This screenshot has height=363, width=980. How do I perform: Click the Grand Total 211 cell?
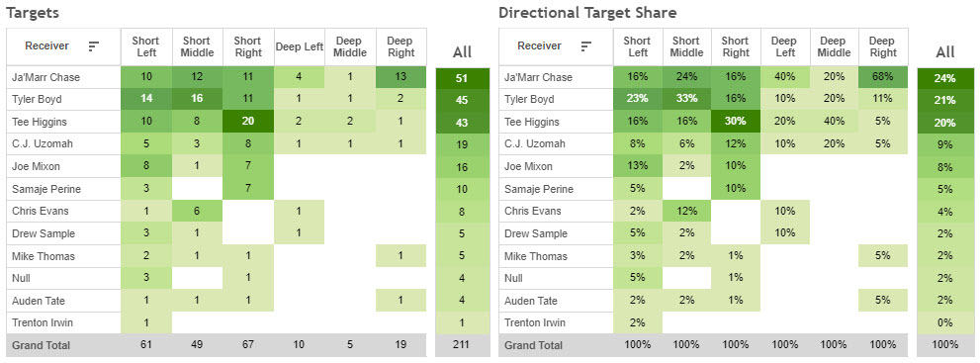462,345
